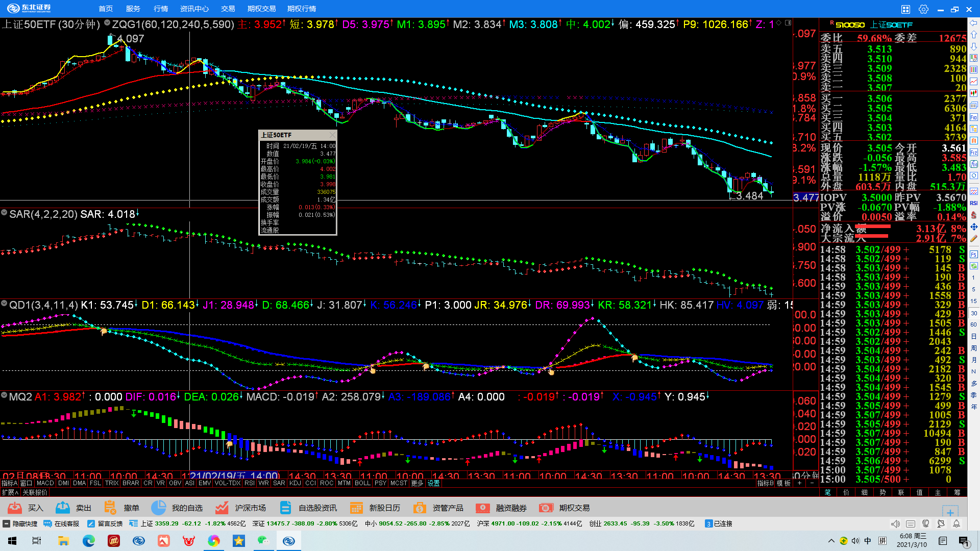Click the blue plus add-shortcut icon
This screenshot has width=980, height=551.
pos(950,512)
